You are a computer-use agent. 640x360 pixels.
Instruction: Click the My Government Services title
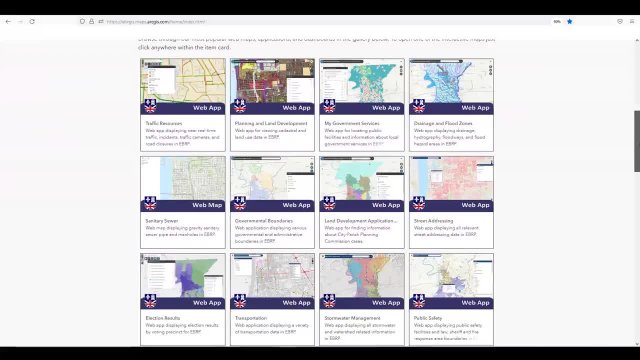pos(352,123)
